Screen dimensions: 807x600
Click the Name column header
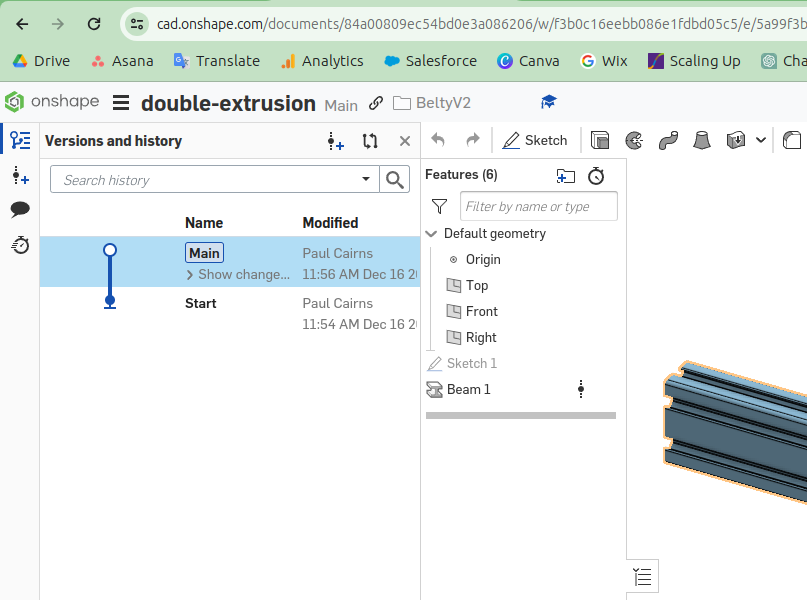tap(204, 223)
